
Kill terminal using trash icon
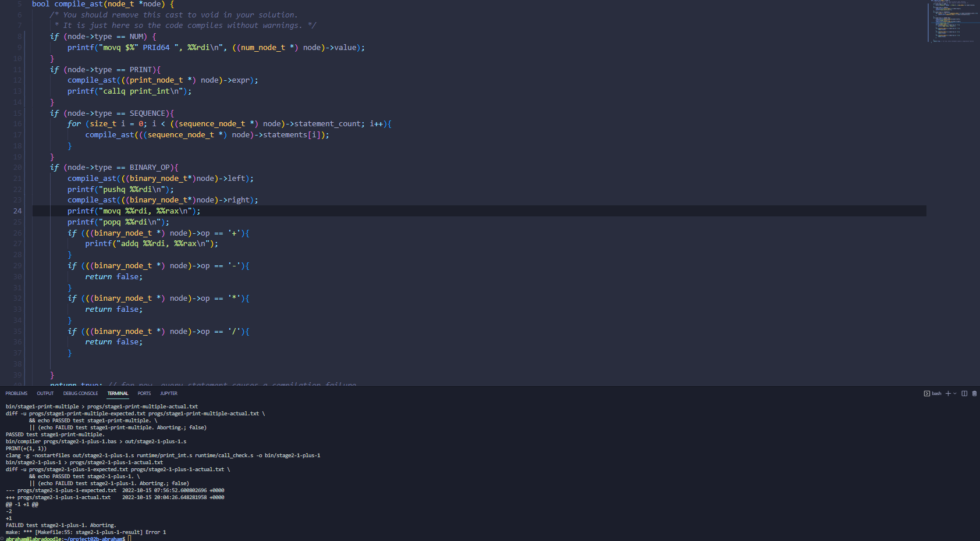tap(975, 394)
